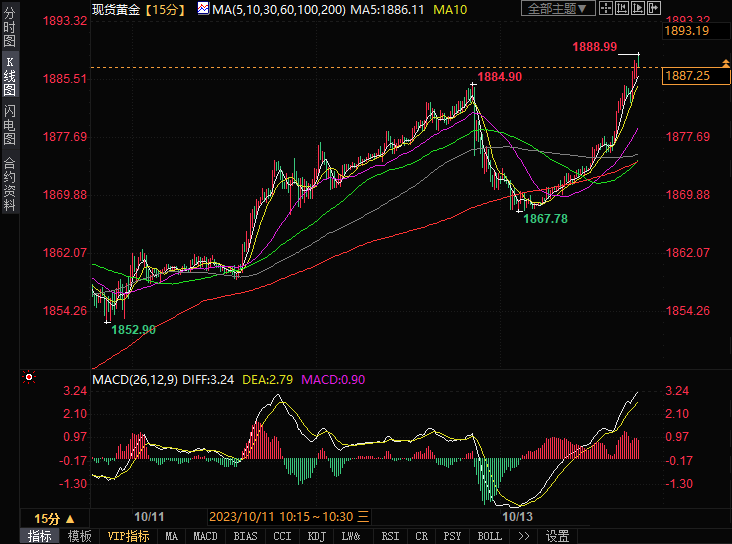Turn on the RSI indicator

tap(389, 536)
